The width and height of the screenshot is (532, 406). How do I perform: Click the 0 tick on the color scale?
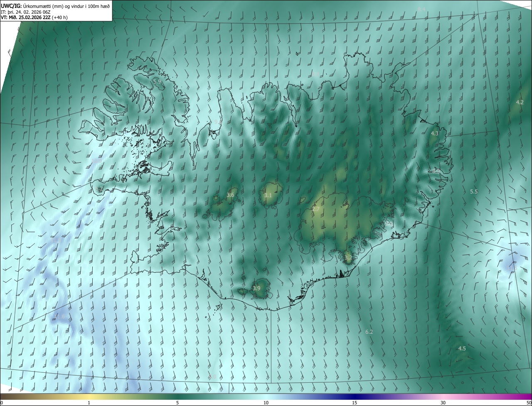[2, 403]
